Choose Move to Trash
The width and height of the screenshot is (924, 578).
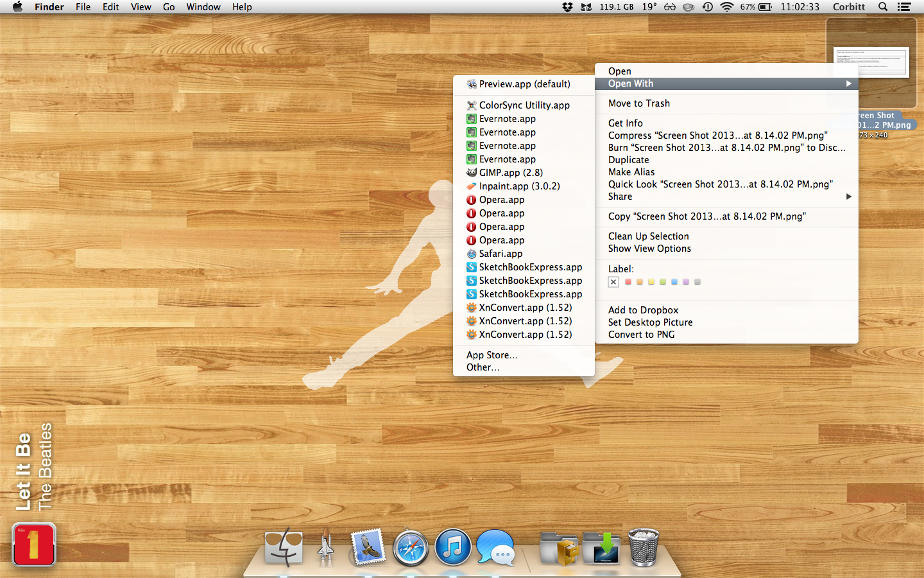726,103
